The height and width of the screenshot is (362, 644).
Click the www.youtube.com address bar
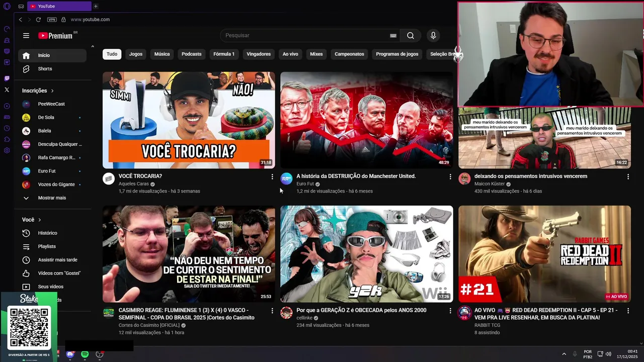(90, 20)
